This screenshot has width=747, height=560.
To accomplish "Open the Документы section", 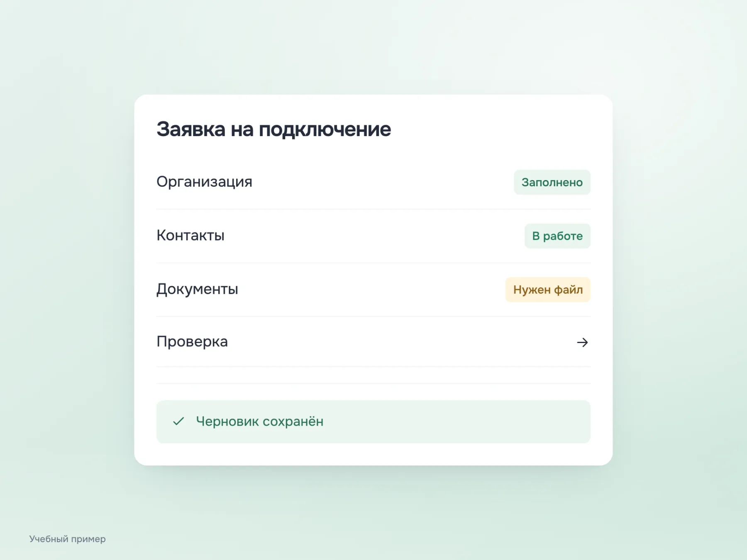I will (x=373, y=290).
